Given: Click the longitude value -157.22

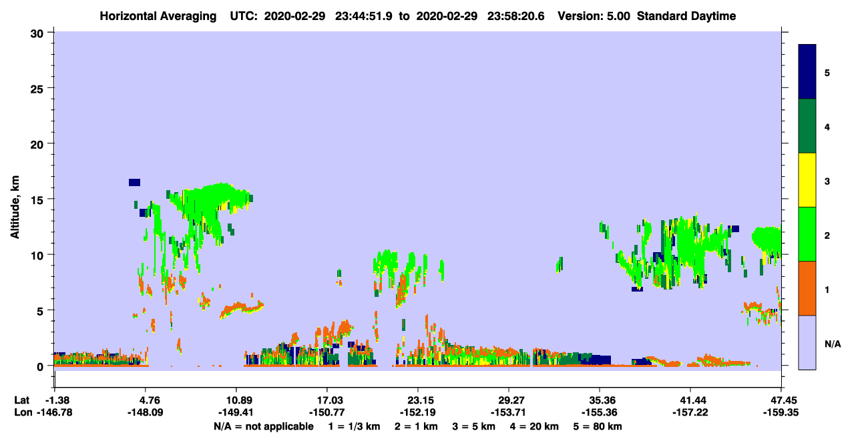Looking at the screenshot, I should tap(690, 413).
